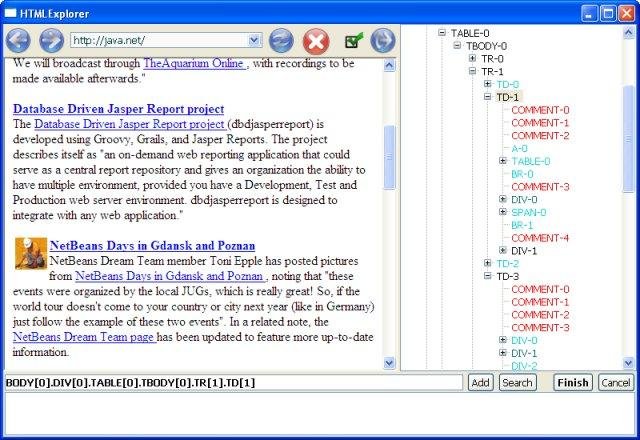Click the HTML Explorer title bar icon

tap(10, 13)
